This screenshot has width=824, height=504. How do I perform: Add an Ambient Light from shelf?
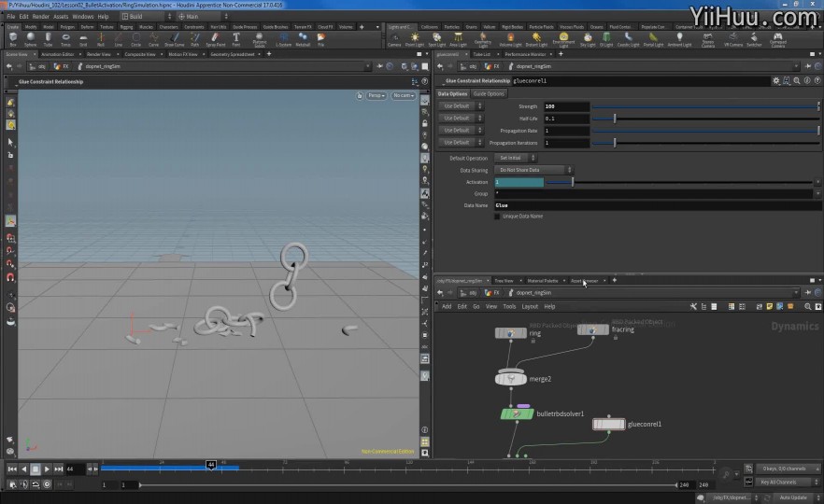click(679, 39)
